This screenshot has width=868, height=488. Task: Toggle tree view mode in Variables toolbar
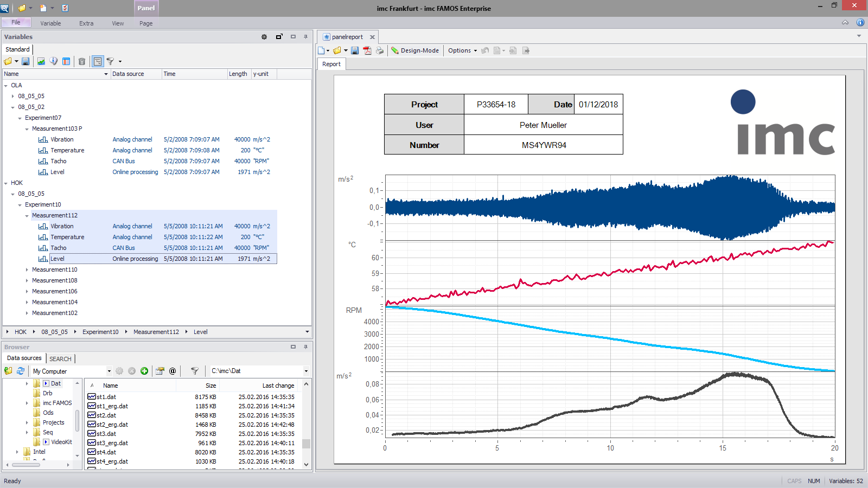pos(98,61)
